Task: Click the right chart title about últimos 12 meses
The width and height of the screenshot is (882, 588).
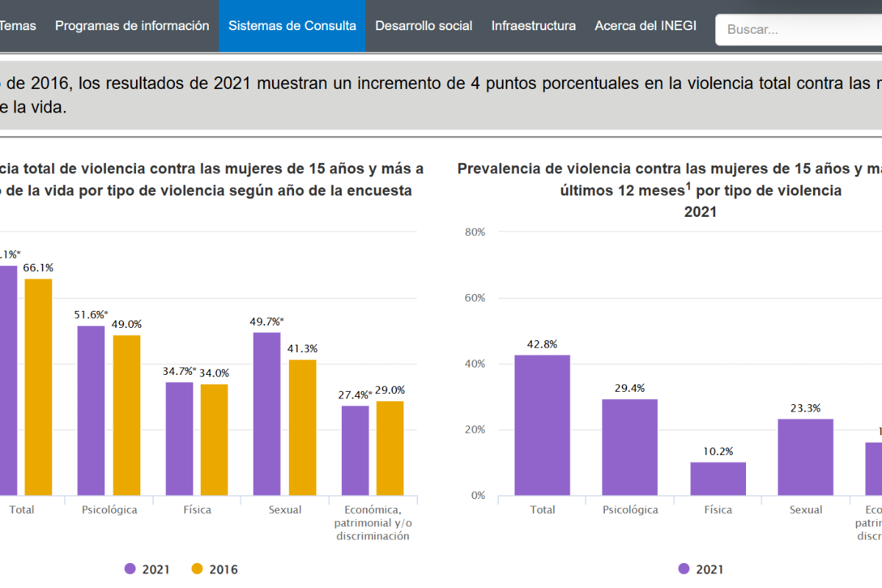Action: click(700, 190)
